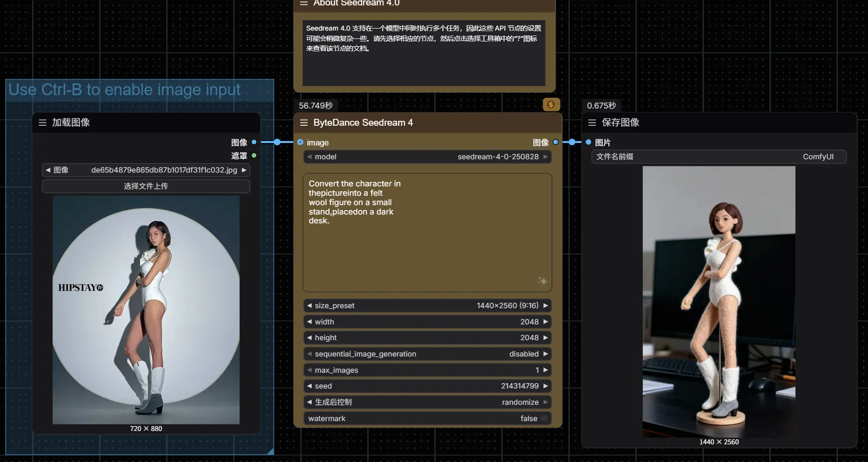Click the menu icon on 加载图像 node

(42, 123)
